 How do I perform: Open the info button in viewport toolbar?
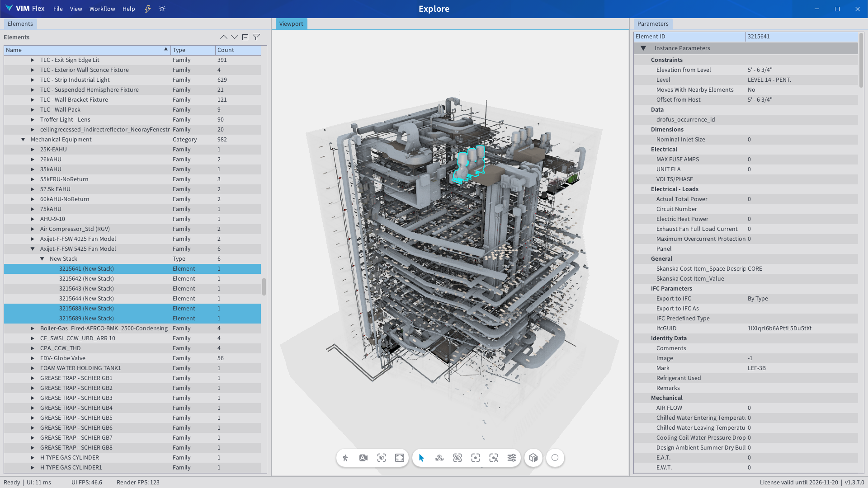555,458
